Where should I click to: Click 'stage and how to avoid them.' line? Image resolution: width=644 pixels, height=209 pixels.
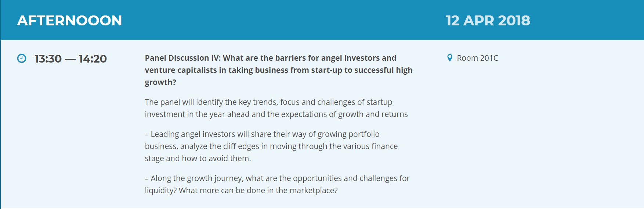click(198, 159)
